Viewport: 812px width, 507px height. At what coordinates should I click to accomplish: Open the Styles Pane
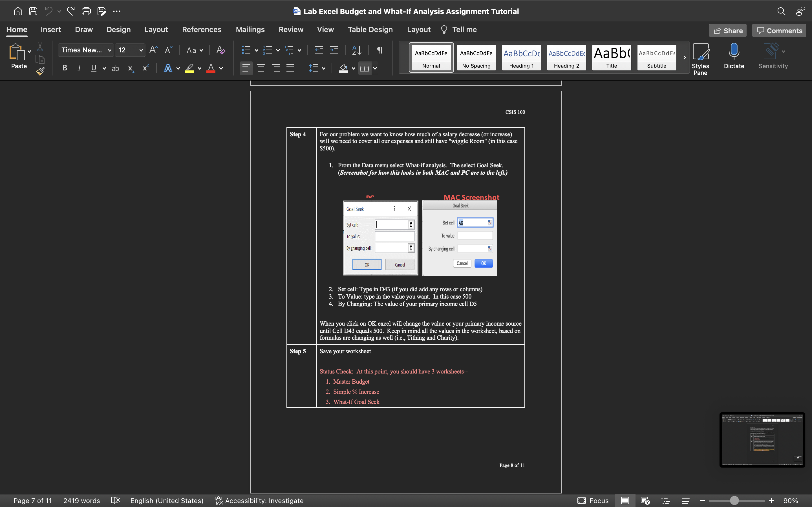tap(700, 59)
